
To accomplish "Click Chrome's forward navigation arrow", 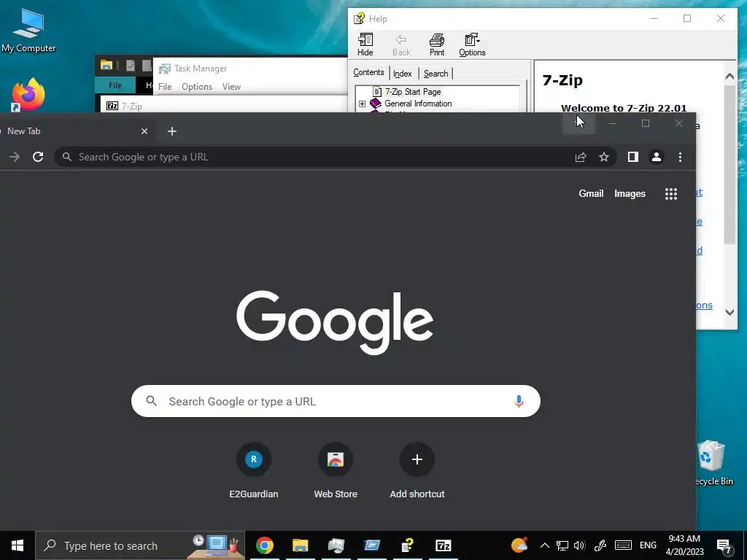I will click(x=15, y=157).
